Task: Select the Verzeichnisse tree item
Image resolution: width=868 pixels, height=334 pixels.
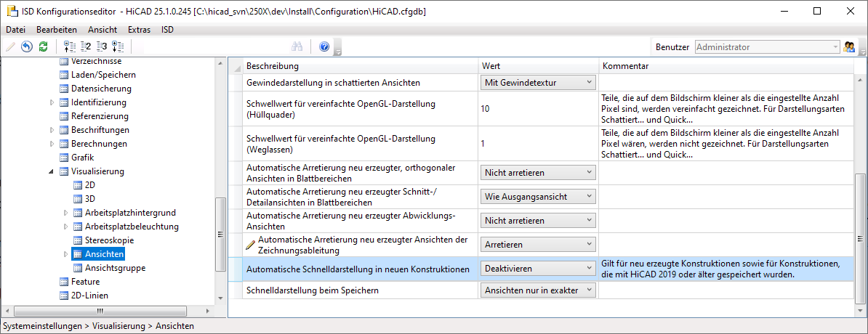Action: tap(96, 61)
